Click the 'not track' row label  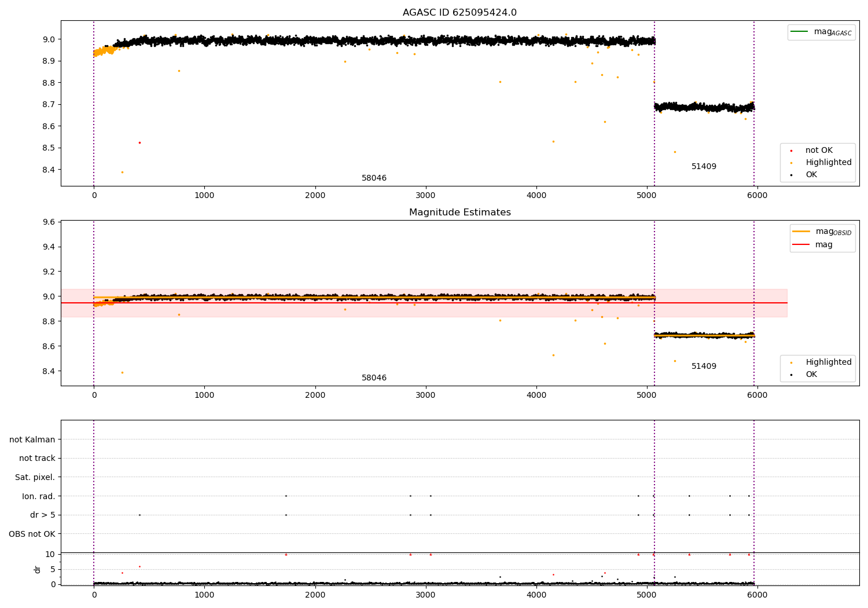37,459
